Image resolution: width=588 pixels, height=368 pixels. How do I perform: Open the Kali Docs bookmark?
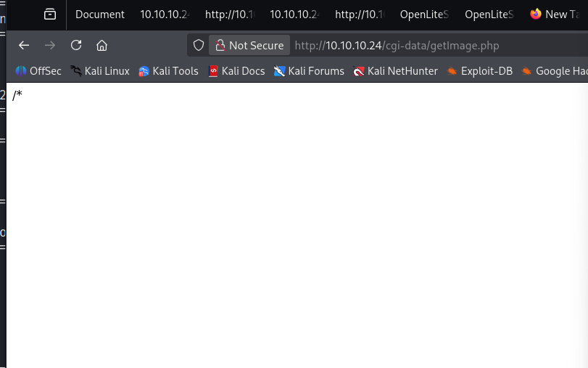point(236,71)
